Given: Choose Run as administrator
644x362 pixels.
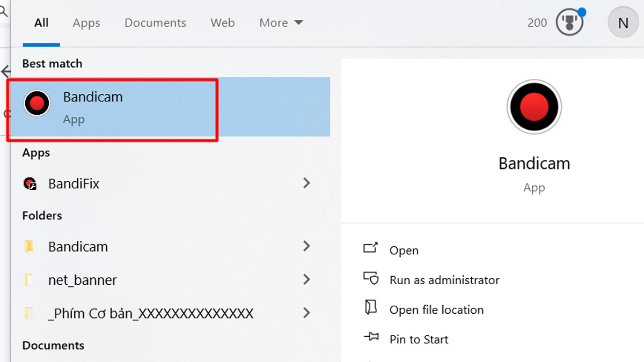Looking at the screenshot, I should pyautogui.click(x=444, y=280).
